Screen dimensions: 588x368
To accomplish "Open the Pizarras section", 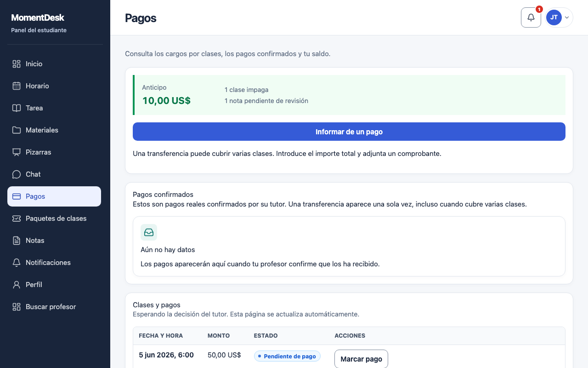I will tap(54, 152).
